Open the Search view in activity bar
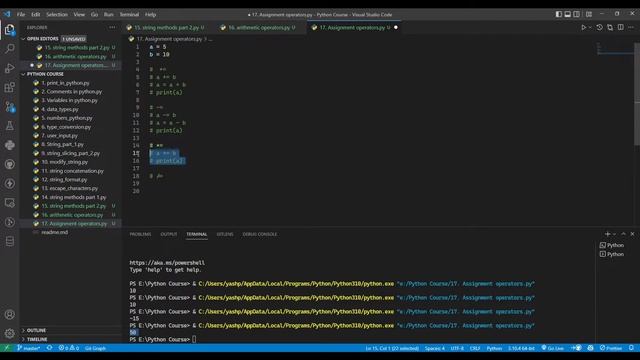Viewport: 640px width, 360px height. 9,49
